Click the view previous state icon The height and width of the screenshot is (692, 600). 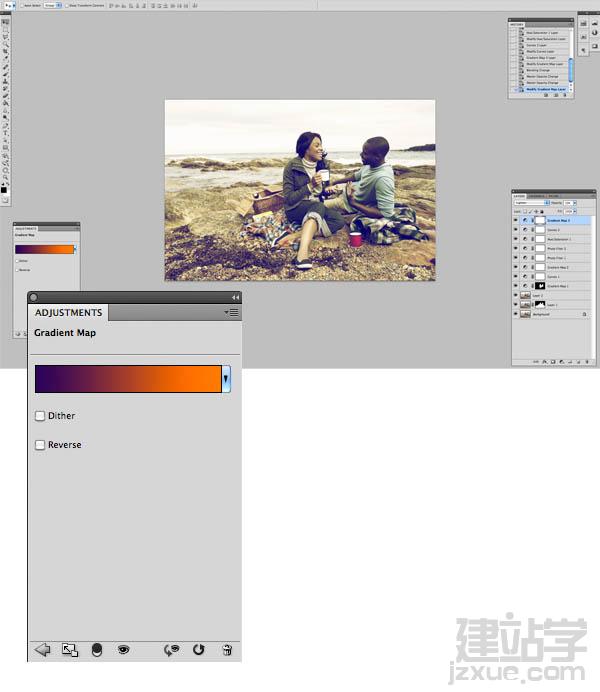pyautogui.click(x=172, y=650)
